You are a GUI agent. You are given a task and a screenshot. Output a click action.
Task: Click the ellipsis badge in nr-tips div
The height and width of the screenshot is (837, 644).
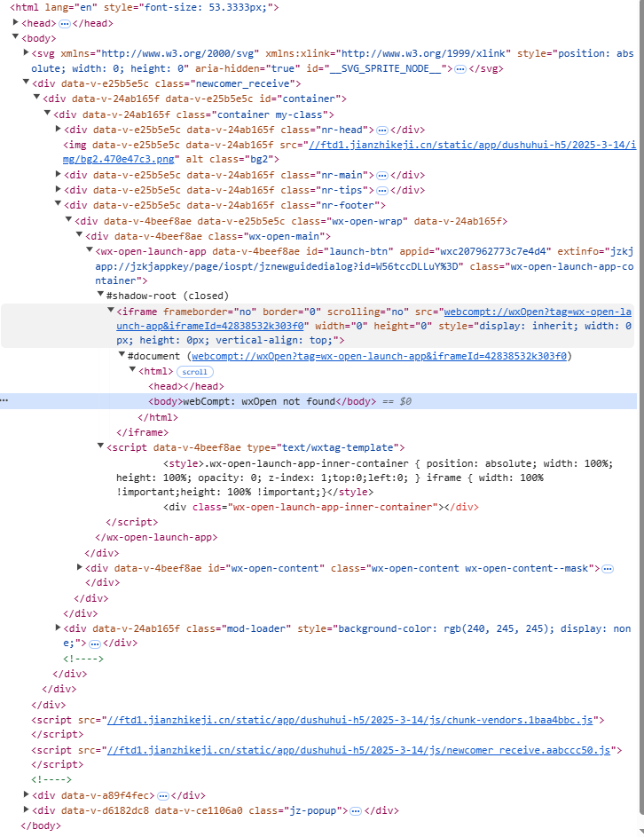[x=382, y=191]
